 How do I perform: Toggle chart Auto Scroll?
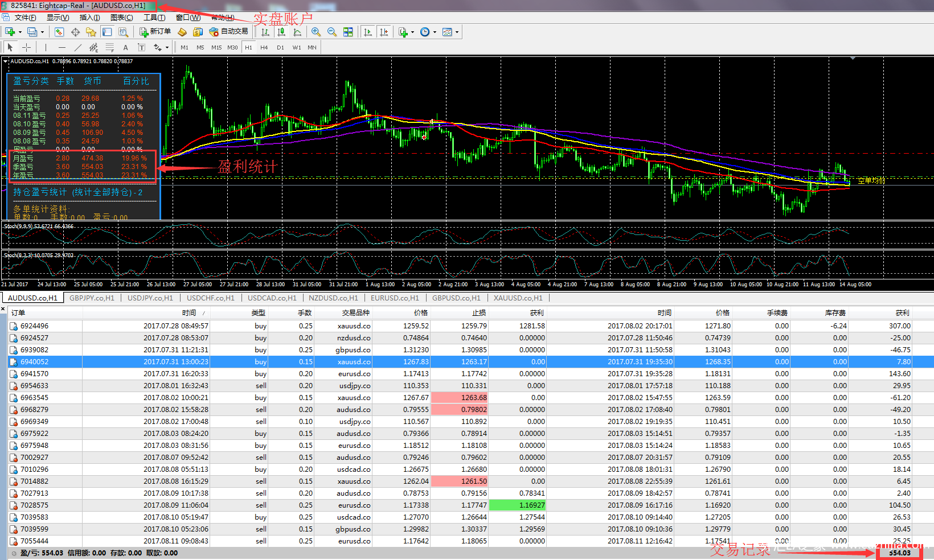[x=368, y=32]
